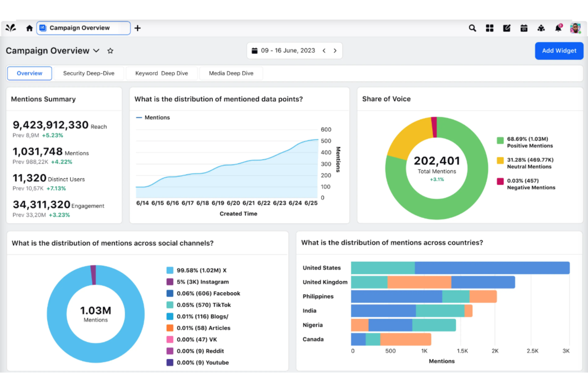Click the 34,311,320 Engagement value

[42, 205]
